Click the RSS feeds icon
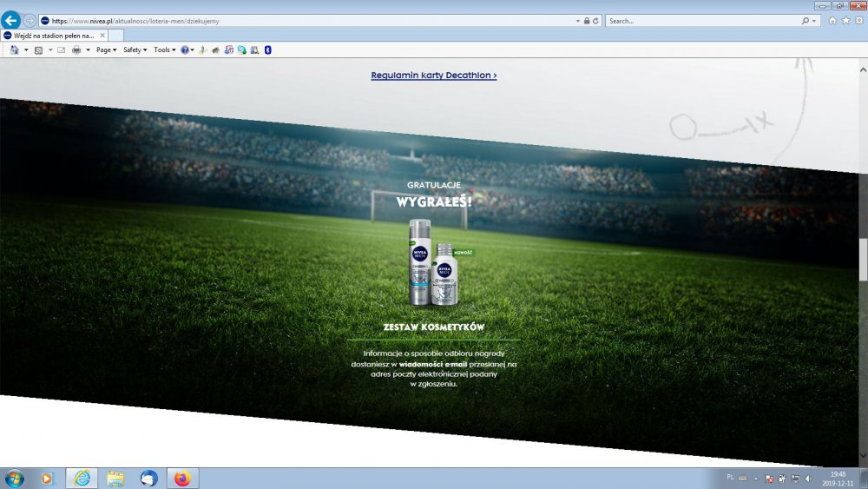 [x=38, y=50]
